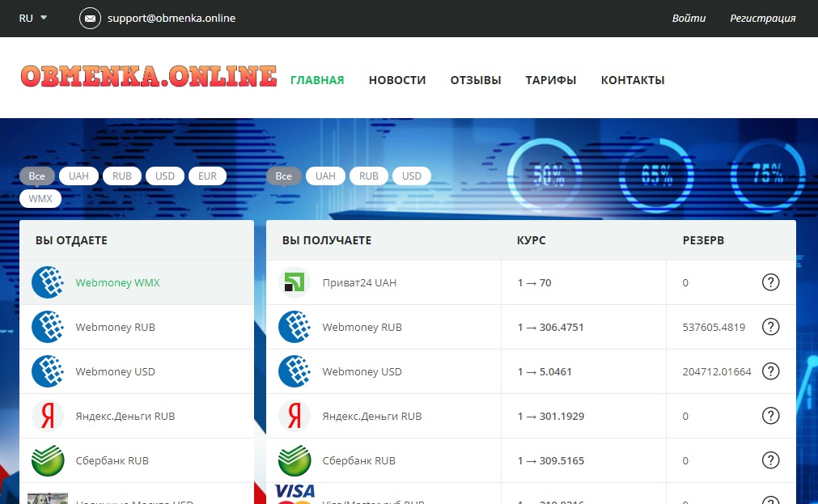Viewport: 818px width, 504px height.
Task: Click the help icon in Приват24 UAH row
Action: 771,282
